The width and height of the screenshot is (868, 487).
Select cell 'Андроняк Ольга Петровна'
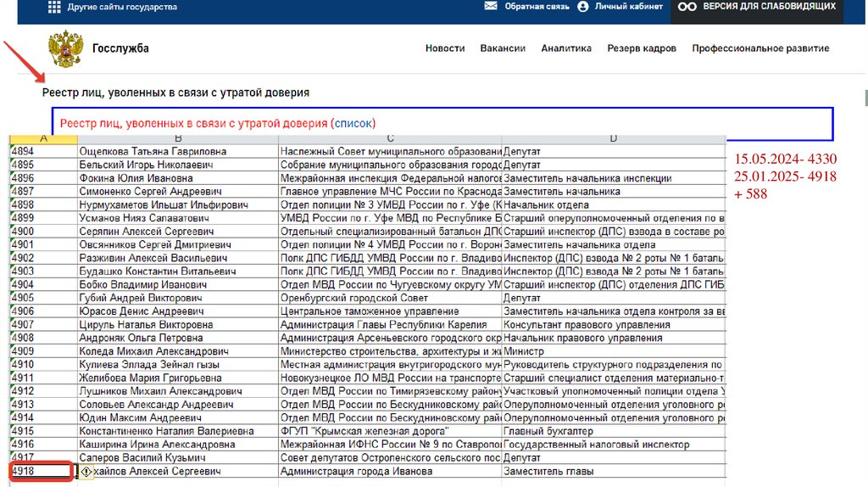click(178, 338)
